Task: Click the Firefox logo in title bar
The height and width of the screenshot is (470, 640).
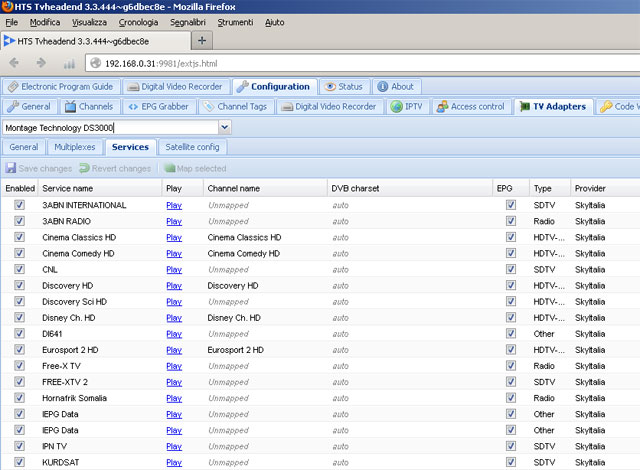Action: tap(7, 7)
